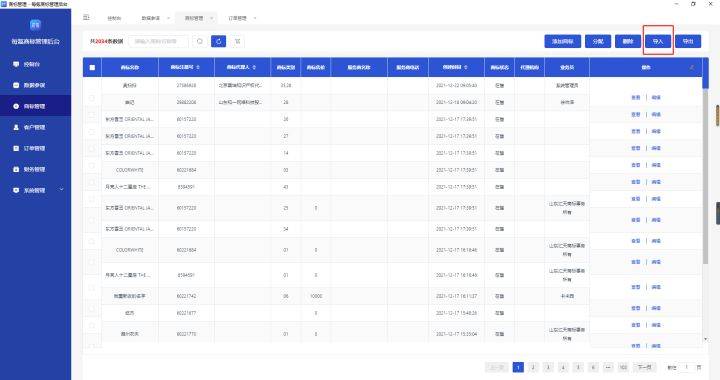
Task: Click the 商标名称 column header
Action: (x=129, y=67)
